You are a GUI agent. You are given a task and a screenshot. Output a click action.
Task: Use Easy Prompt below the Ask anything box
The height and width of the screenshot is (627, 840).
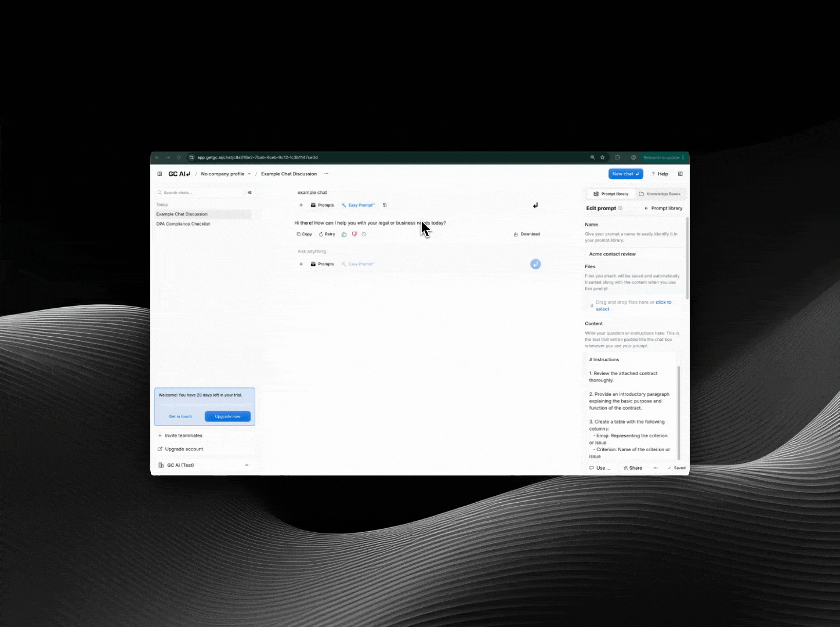358,264
